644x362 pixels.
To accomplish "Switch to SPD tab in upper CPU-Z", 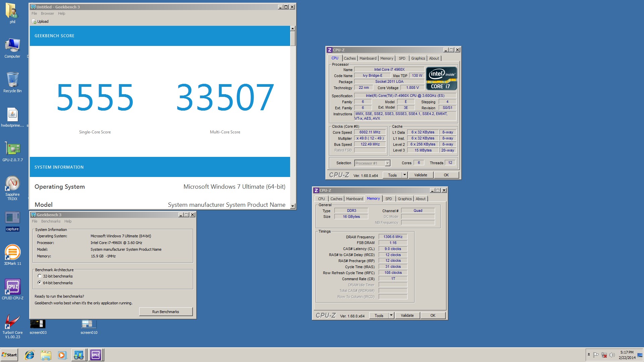I will 402,58.
